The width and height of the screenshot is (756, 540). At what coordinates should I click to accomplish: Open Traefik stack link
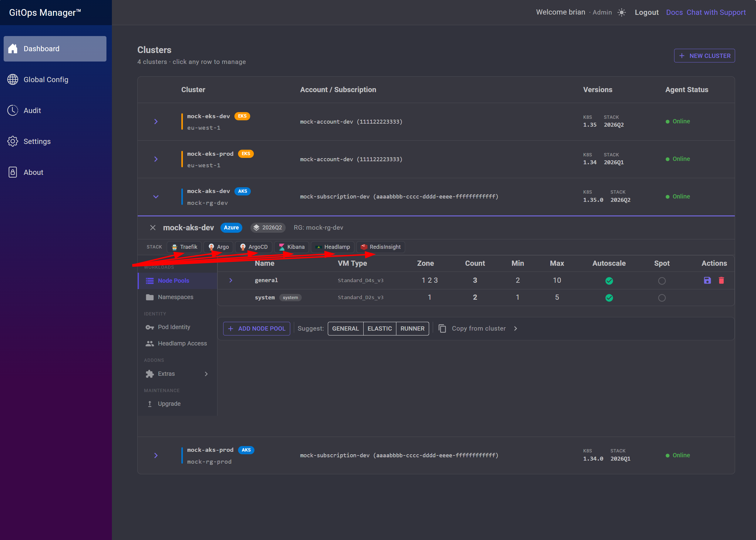coord(184,247)
